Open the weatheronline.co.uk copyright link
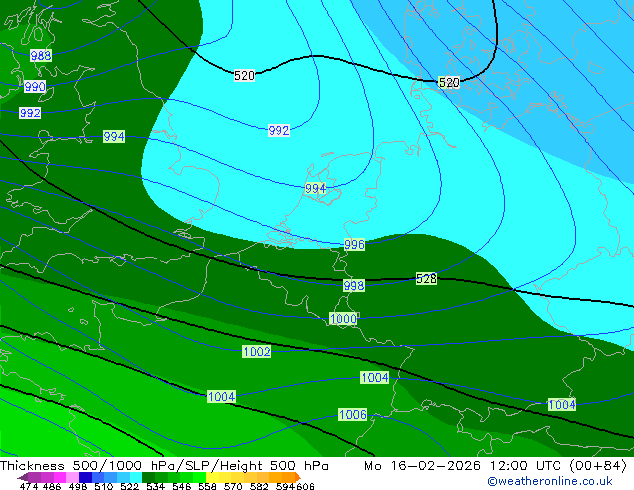This screenshot has height=490, width=634. 550,481
